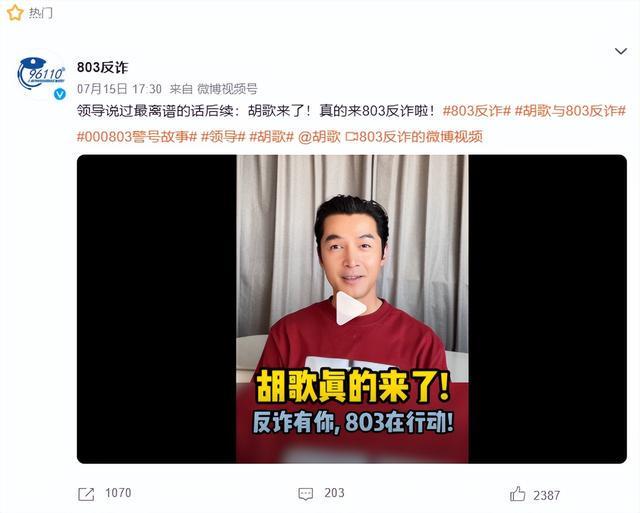
Task: Like the post with thumbs-up icon
Action: click(517, 494)
